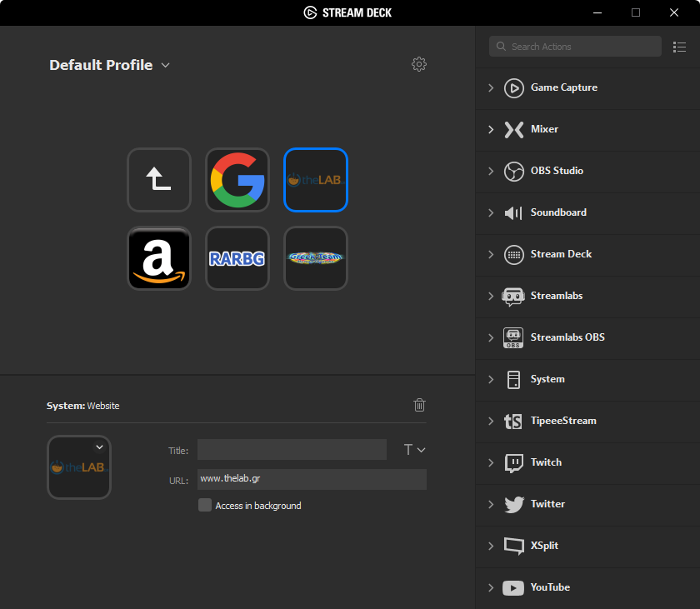This screenshot has width=700, height=609.
Task: Open profile settings gear
Action: 418,64
